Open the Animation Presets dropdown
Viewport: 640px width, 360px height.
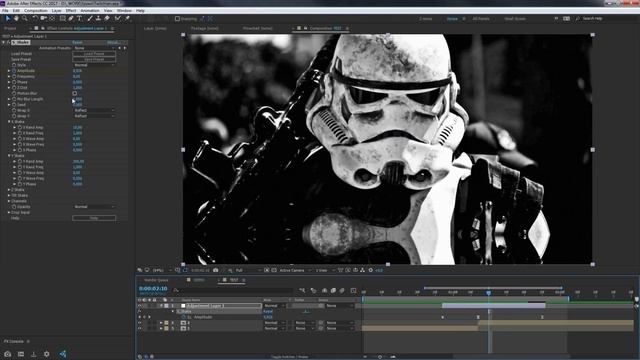[94, 48]
